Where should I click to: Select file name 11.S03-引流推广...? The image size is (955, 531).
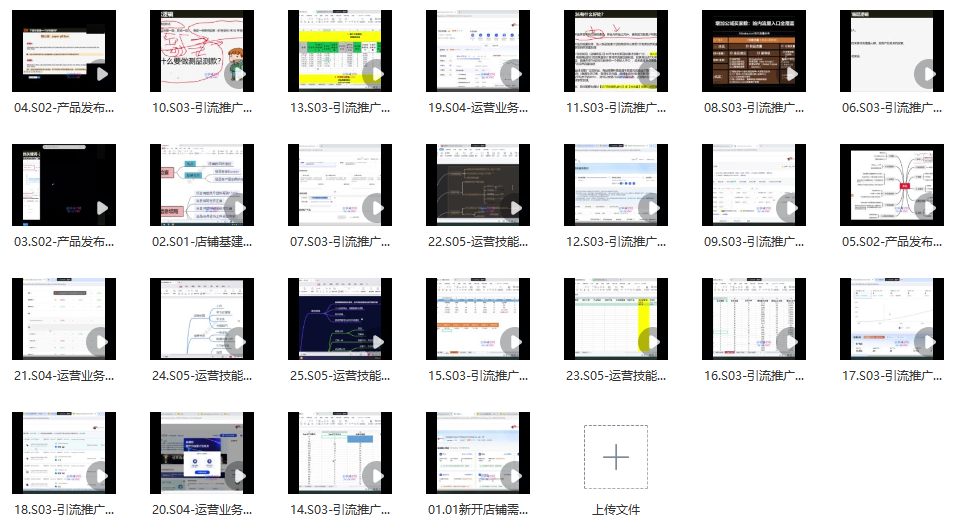(x=616, y=108)
